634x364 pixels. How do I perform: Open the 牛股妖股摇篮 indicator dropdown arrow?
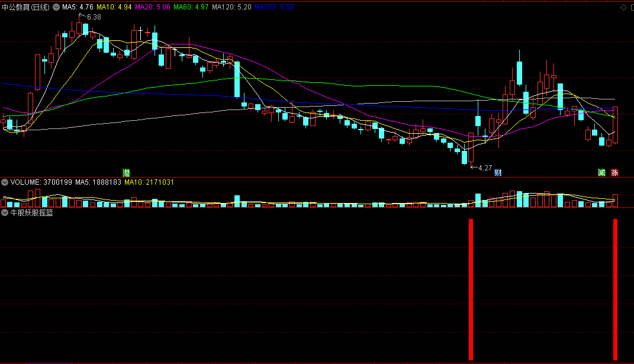pyautogui.click(x=5, y=212)
